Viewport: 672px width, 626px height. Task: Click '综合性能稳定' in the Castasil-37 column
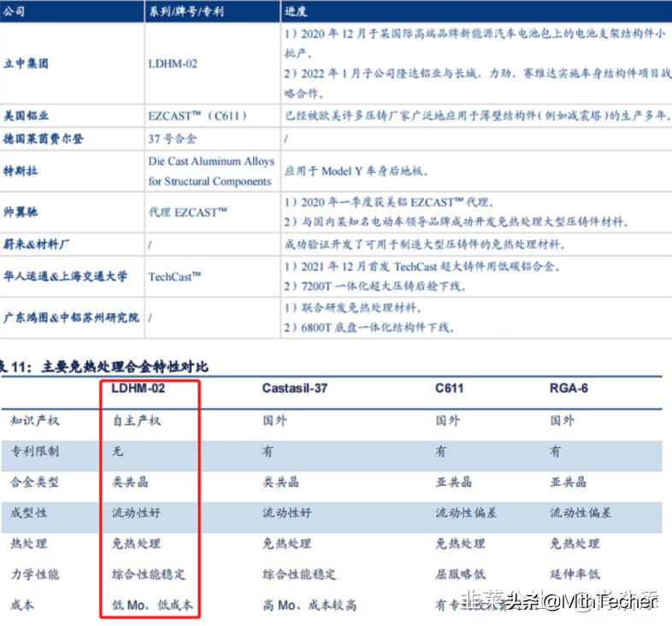point(299,574)
